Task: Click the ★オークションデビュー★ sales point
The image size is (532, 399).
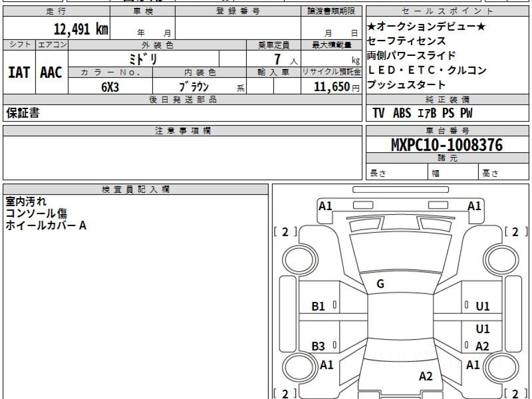Action: click(x=426, y=27)
